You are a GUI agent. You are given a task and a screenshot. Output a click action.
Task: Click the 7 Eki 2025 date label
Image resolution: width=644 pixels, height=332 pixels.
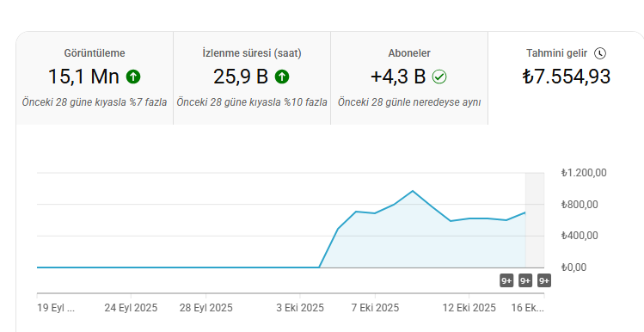coord(375,308)
